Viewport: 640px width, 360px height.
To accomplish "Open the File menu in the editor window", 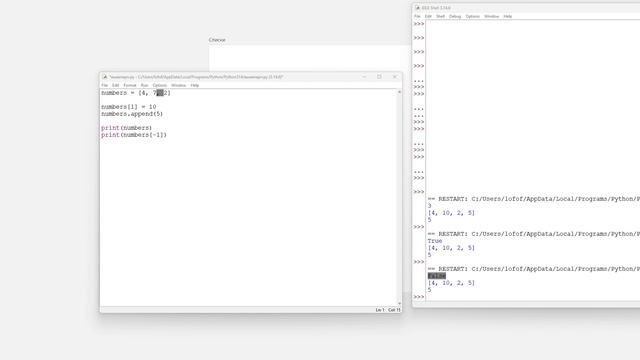I will pyautogui.click(x=104, y=85).
